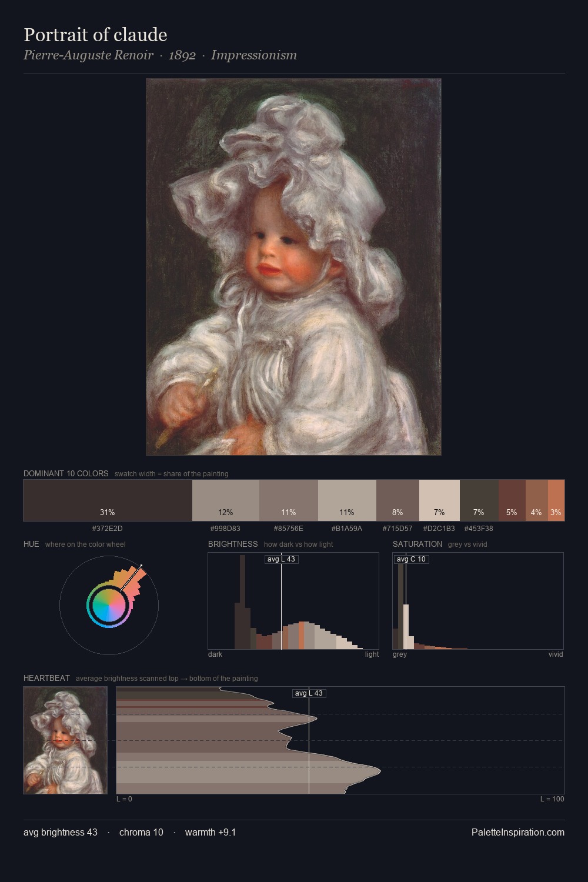Click the year 1892 in subtitle
The height and width of the screenshot is (882, 588).
[x=182, y=55]
